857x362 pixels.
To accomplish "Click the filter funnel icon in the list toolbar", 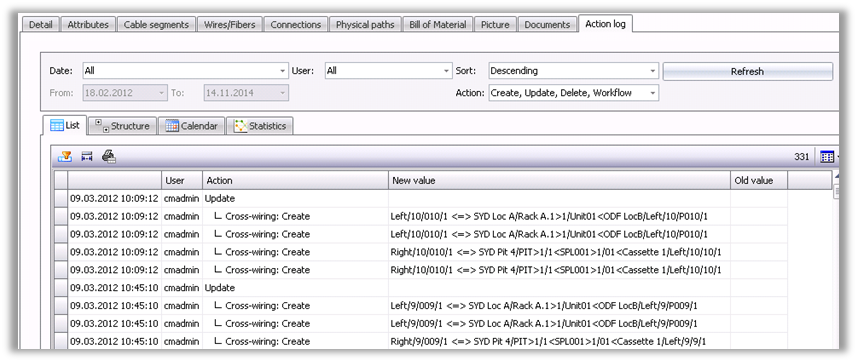I will (x=65, y=156).
